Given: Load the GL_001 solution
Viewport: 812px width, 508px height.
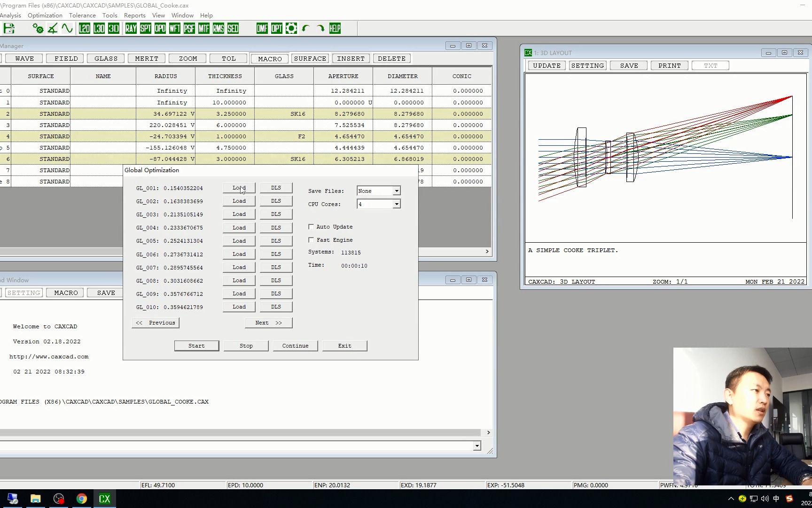Looking at the screenshot, I should pos(239,188).
